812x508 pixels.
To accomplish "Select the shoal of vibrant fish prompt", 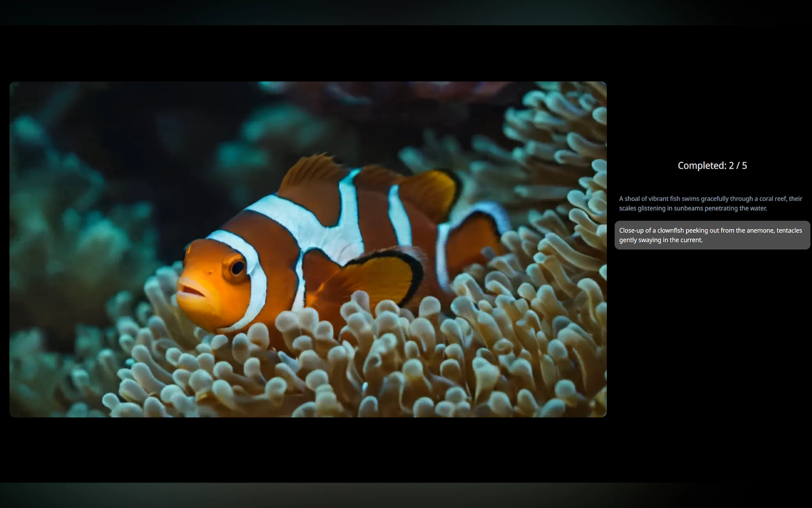I will [710, 203].
